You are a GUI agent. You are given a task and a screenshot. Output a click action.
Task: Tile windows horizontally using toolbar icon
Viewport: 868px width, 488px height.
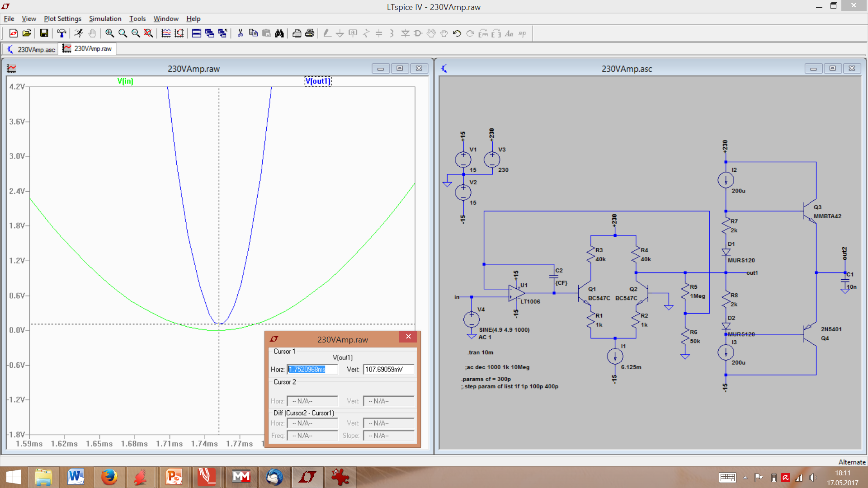click(x=196, y=33)
